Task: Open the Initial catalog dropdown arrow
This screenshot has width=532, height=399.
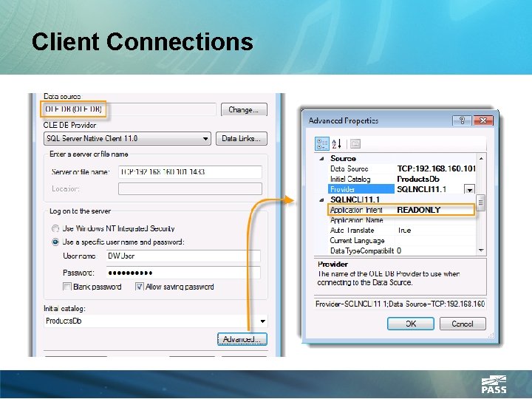Action: tap(262, 321)
